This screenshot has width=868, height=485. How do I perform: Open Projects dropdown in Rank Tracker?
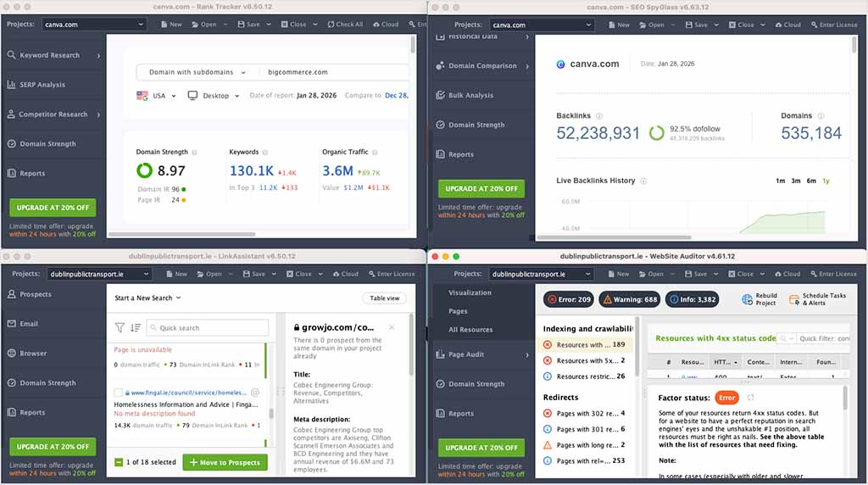click(94, 25)
